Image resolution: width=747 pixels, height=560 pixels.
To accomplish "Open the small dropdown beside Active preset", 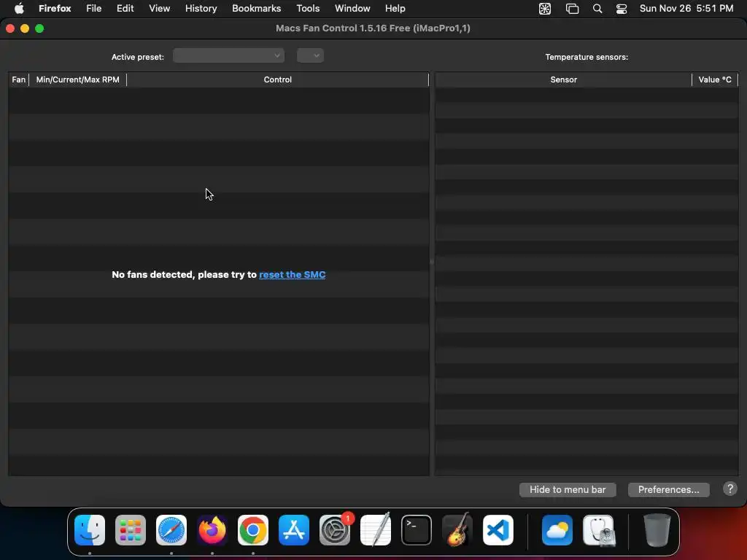I will (x=310, y=55).
